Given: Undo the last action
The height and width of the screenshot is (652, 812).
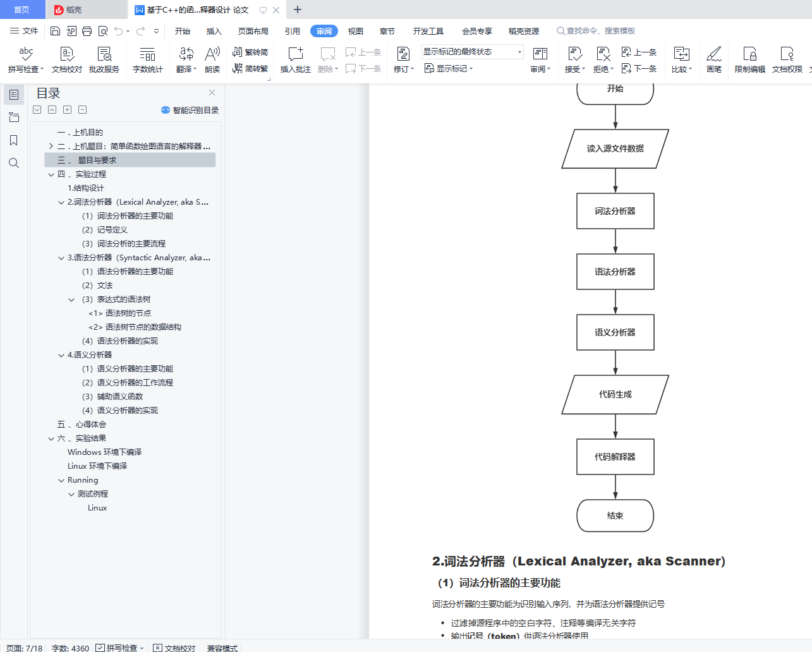Looking at the screenshot, I should [119, 31].
